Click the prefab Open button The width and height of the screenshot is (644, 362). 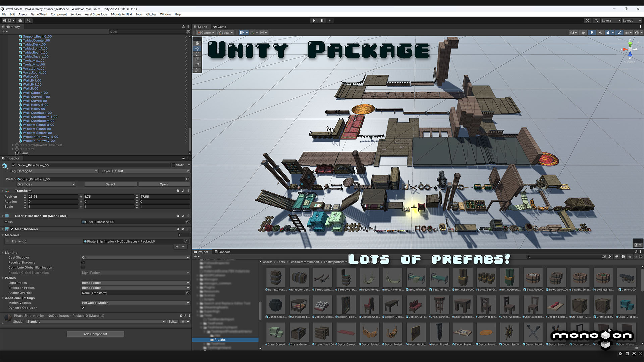point(164,184)
